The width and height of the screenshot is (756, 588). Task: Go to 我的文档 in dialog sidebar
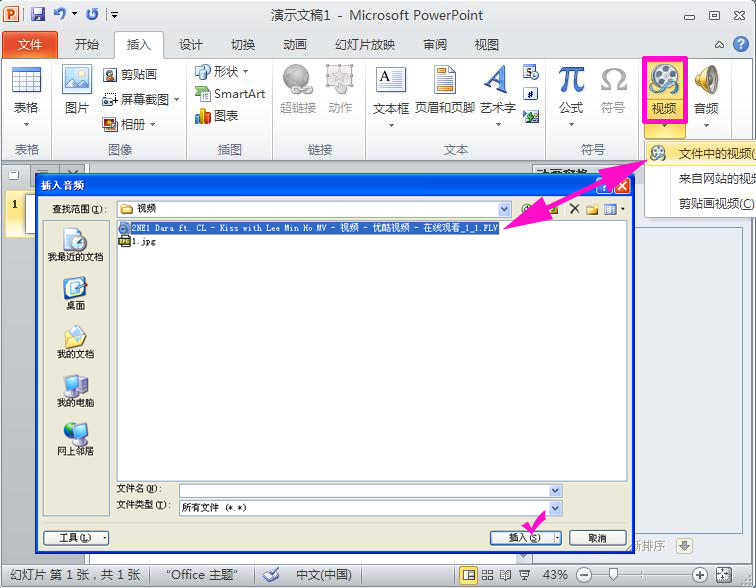tap(75, 342)
